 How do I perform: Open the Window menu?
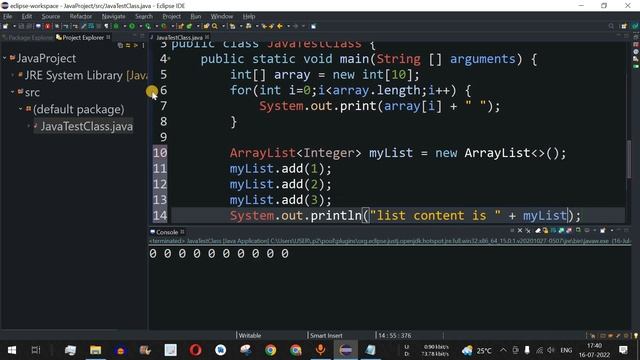(222, 16)
